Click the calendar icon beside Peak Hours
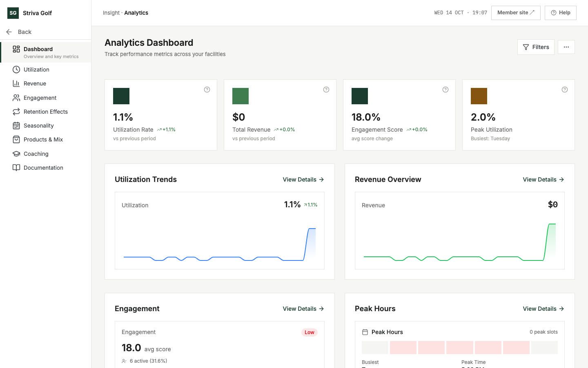588x368 pixels. tap(365, 332)
